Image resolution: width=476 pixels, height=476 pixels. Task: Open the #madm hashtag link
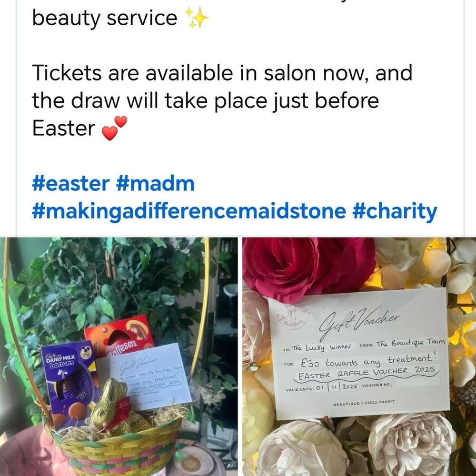(x=155, y=184)
